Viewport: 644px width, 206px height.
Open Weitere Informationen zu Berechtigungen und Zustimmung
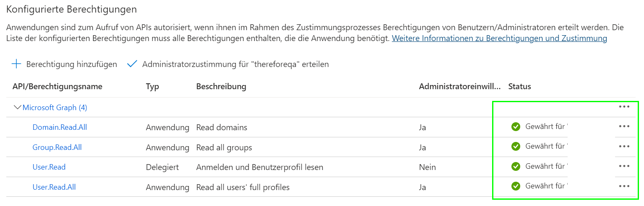(499, 39)
